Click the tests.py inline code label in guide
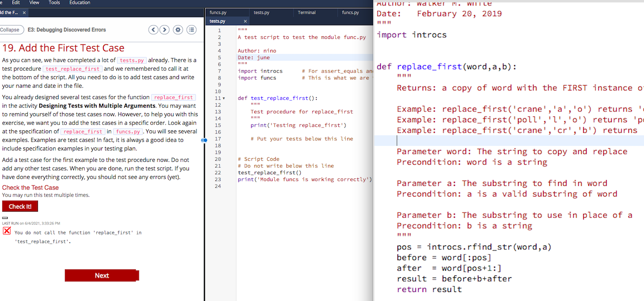 tap(132, 60)
